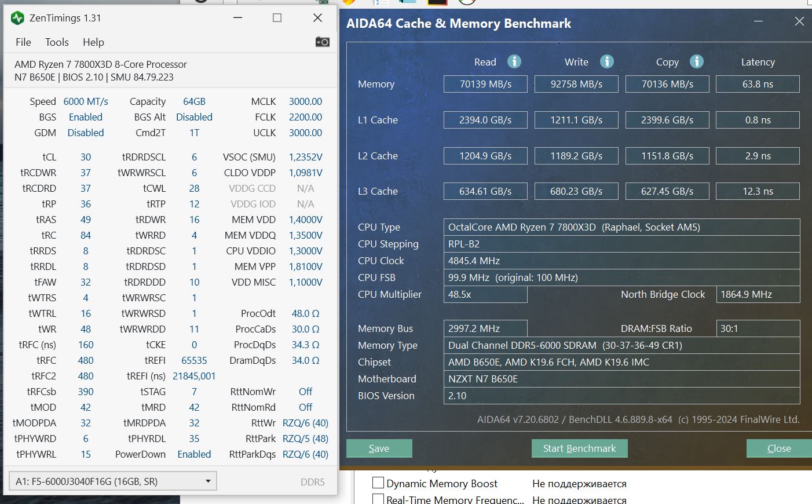The image size is (812, 504).
Task: Click the AMD Ryzen 7 7800X3D processor name in ZenTimings
Action: click(101, 64)
